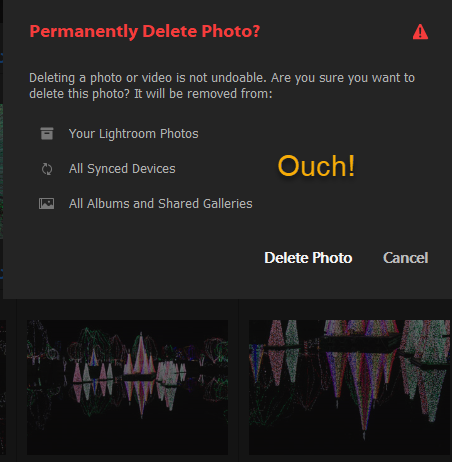The width and height of the screenshot is (452, 462).
Task: Click the archive box icon beside Lightroom Photos
Action: click(47, 133)
